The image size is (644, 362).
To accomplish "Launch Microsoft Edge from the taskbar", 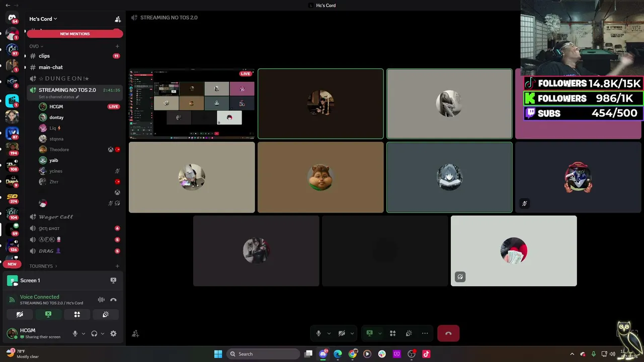I will click(338, 354).
